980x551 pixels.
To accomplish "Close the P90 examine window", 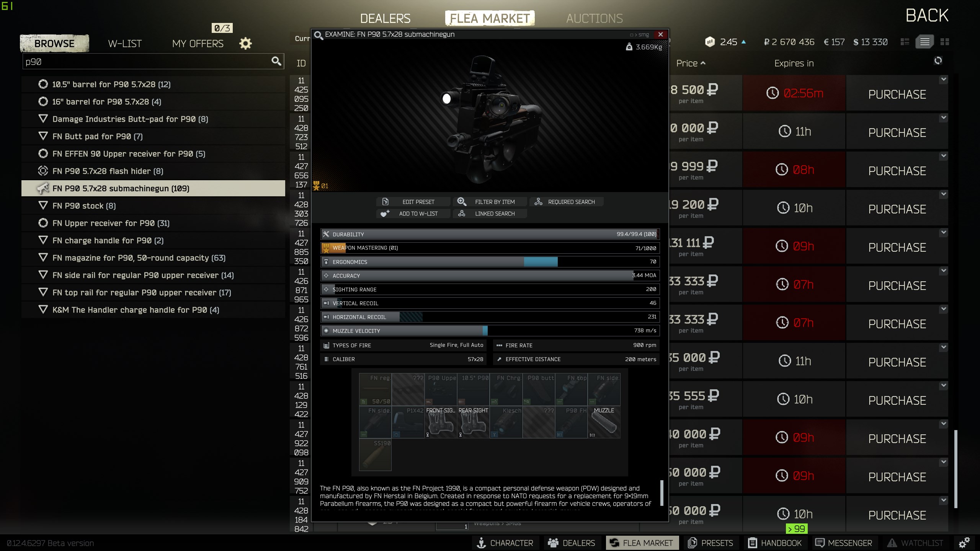I will click(660, 34).
